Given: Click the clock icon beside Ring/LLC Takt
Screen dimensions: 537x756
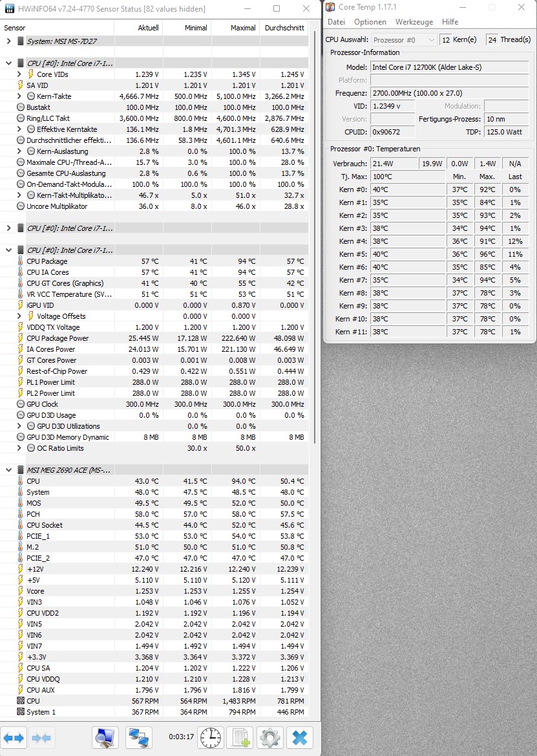Looking at the screenshot, I should (20, 118).
